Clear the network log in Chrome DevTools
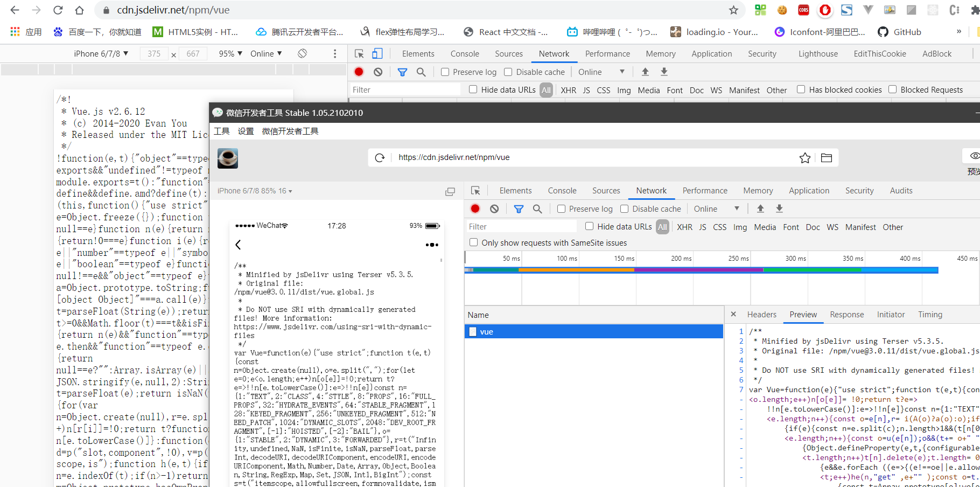This screenshot has height=487, width=980. click(378, 72)
